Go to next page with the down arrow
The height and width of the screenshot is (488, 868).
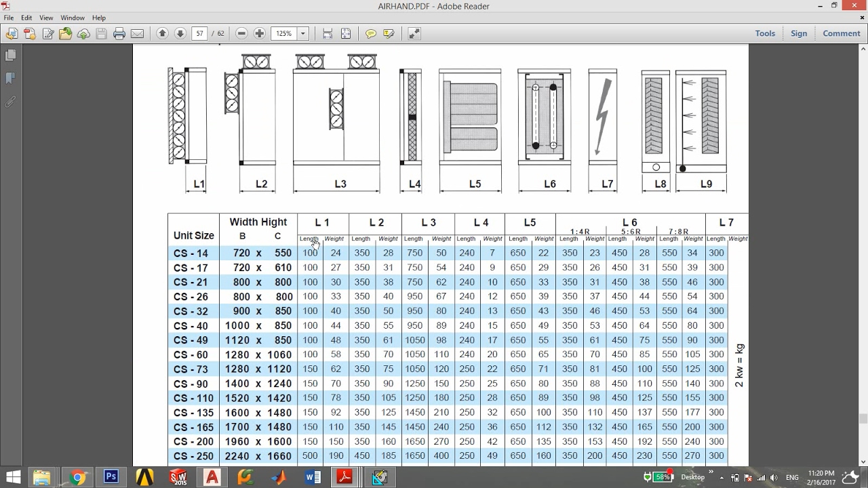tap(180, 33)
